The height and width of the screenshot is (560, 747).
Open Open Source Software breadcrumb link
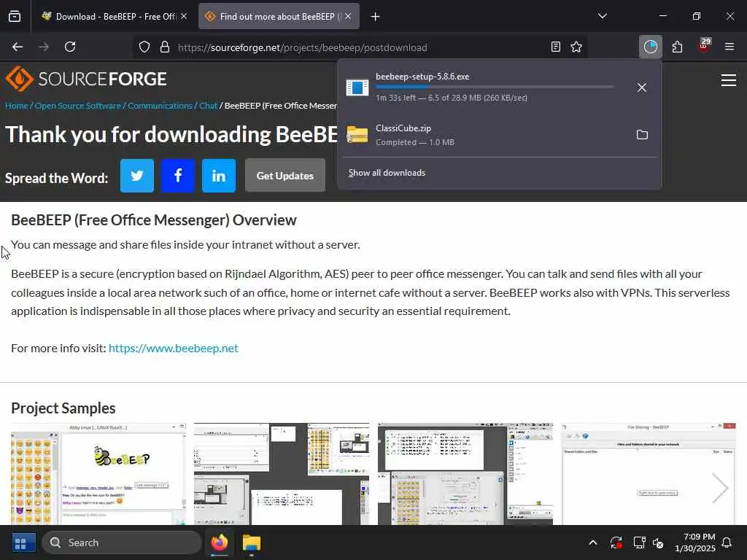78,106
